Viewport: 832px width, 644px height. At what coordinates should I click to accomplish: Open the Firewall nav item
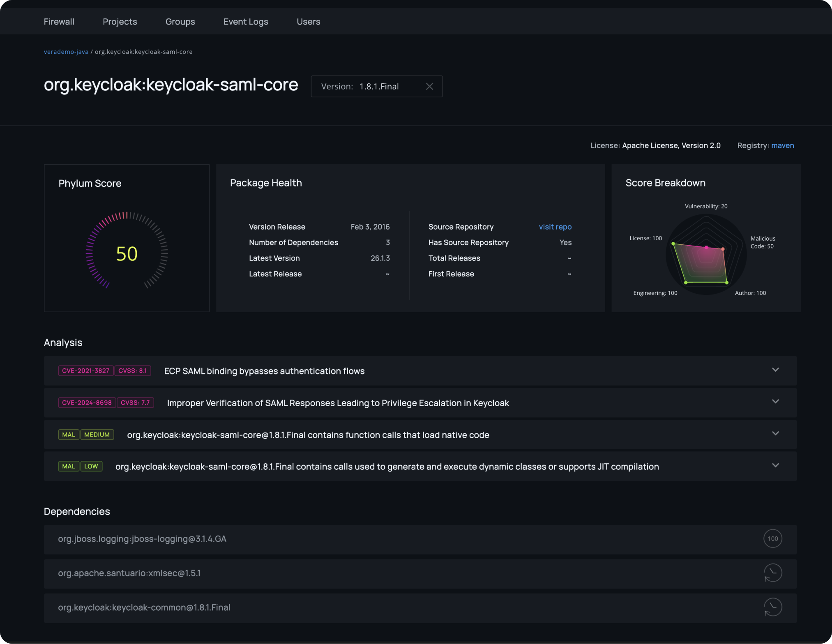59,22
